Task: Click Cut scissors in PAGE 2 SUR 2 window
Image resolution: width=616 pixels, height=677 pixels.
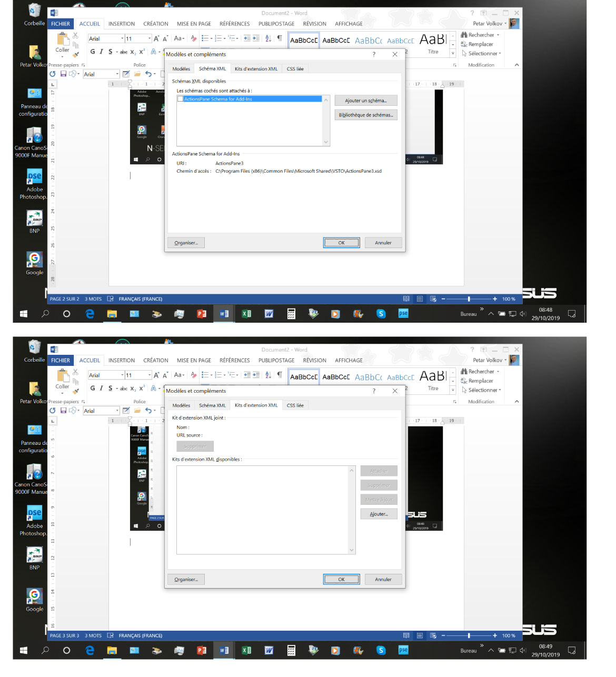Action: (x=75, y=36)
